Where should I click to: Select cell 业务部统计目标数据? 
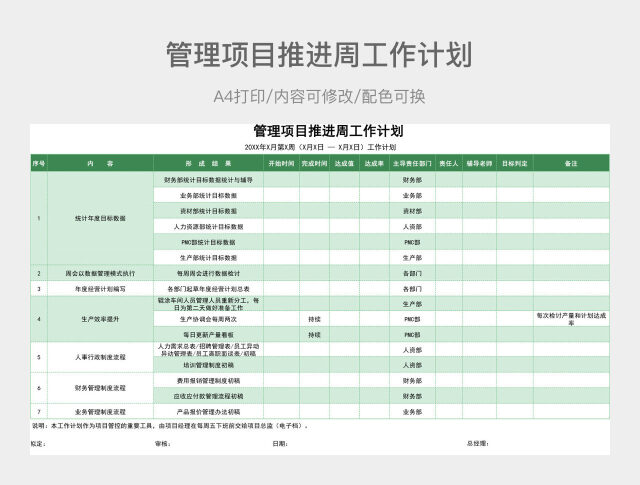pyautogui.click(x=208, y=196)
